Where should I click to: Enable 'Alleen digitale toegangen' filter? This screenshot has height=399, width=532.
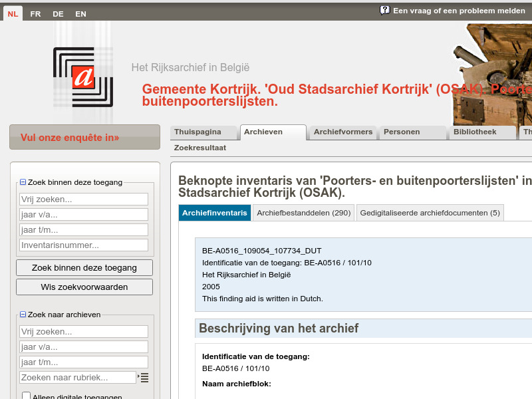(x=26, y=396)
